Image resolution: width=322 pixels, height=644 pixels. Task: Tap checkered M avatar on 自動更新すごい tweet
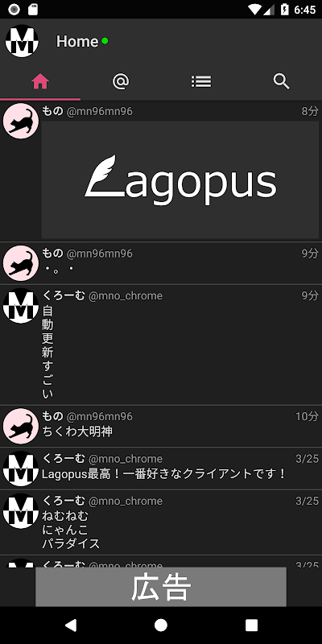(21, 306)
